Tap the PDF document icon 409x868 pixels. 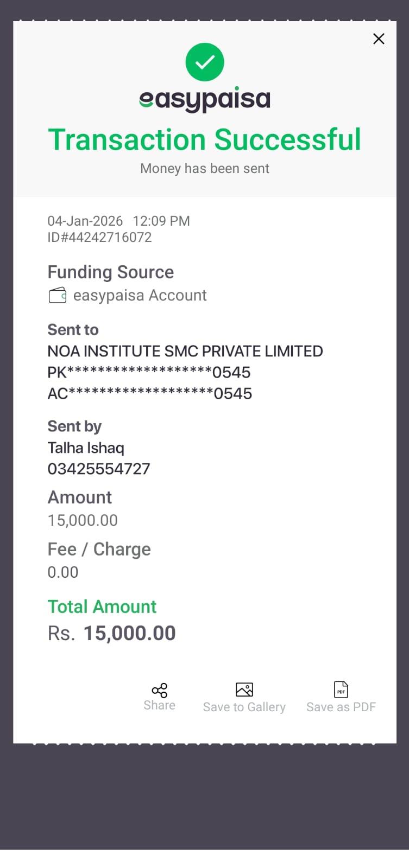tap(341, 690)
